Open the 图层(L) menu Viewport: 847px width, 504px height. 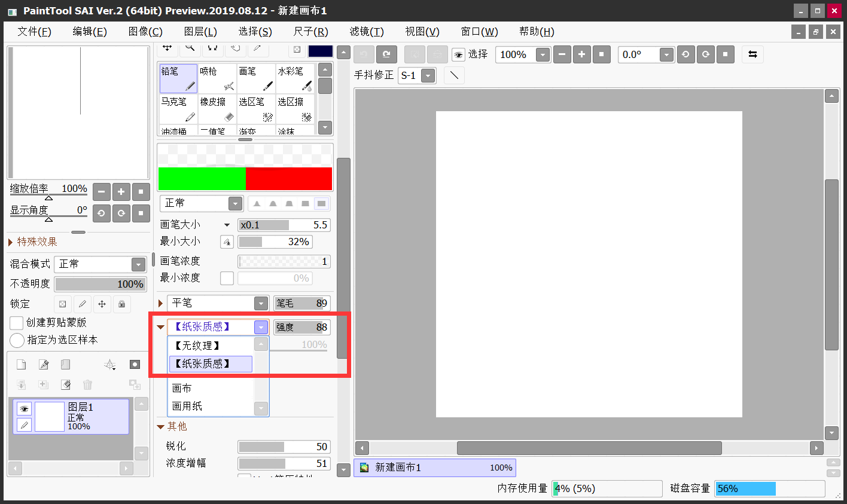(x=200, y=32)
